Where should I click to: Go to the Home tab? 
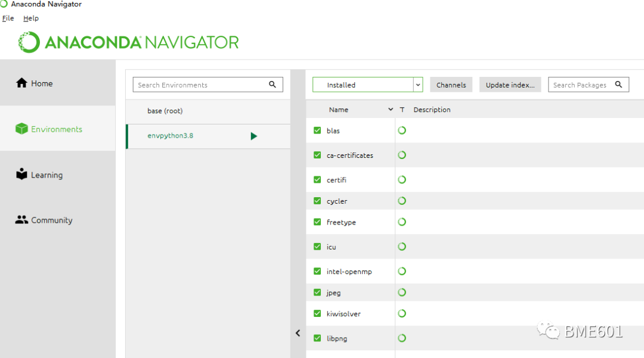tap(57, 83)
